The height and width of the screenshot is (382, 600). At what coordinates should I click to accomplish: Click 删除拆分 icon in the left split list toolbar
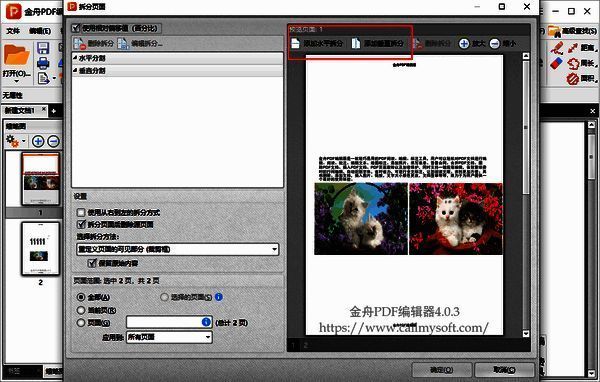coord(80,44)
